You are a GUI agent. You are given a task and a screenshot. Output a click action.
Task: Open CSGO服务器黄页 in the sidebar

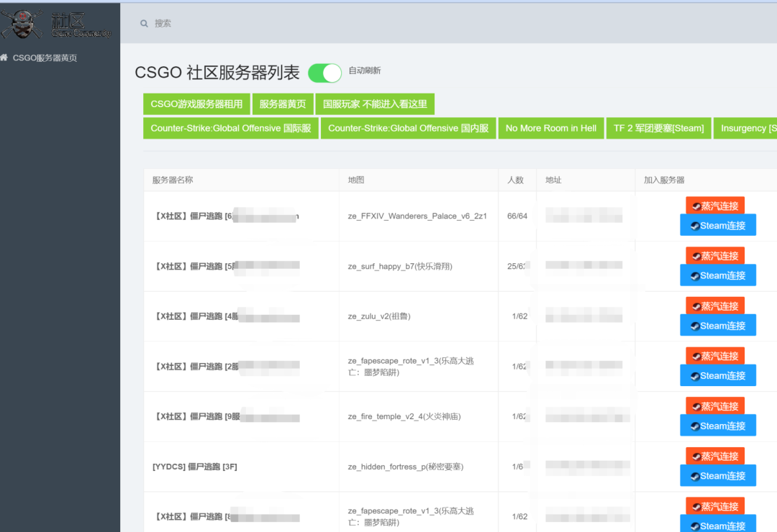45,58
